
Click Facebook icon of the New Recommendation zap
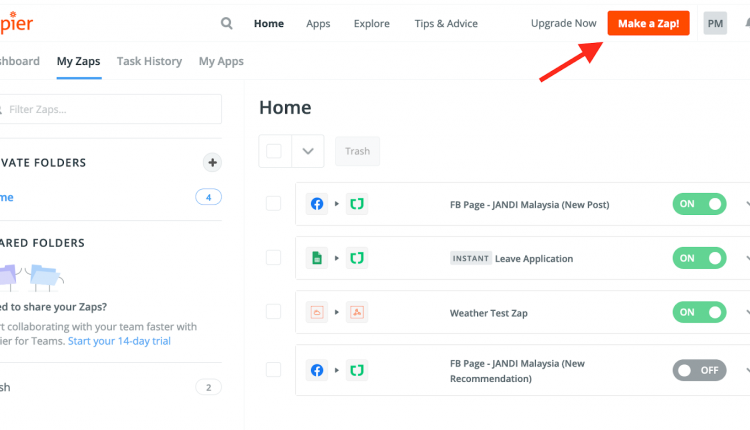317,370
